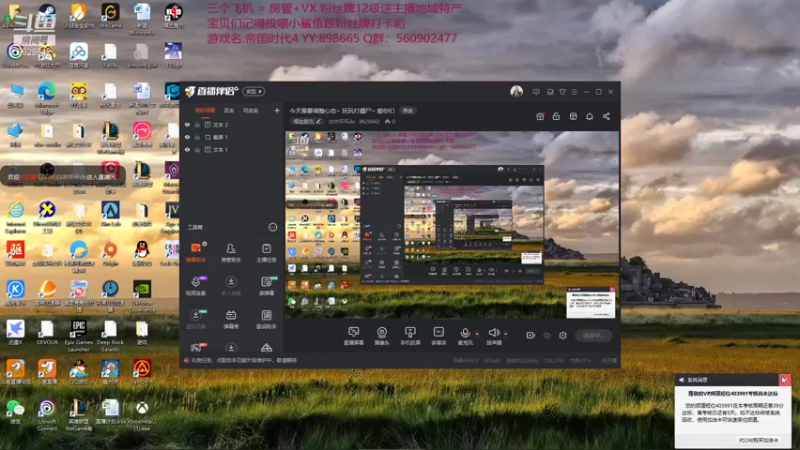
Task: Open the Deep Rock Galactic shortcut
Action: coord(110,336)
